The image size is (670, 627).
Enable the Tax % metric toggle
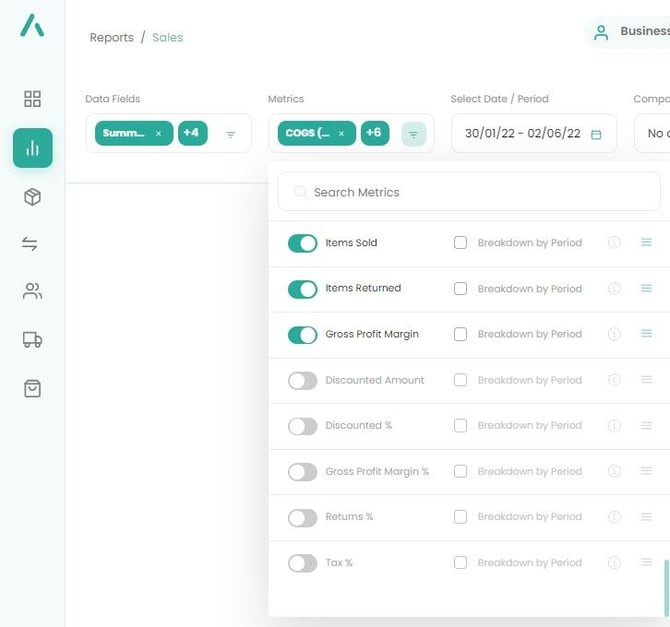point(302,564)
